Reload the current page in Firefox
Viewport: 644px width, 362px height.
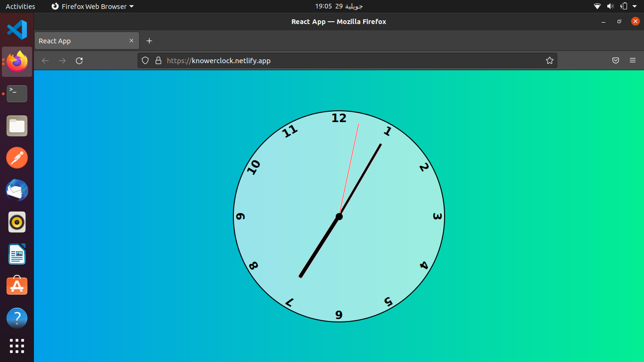click(79, 60)
